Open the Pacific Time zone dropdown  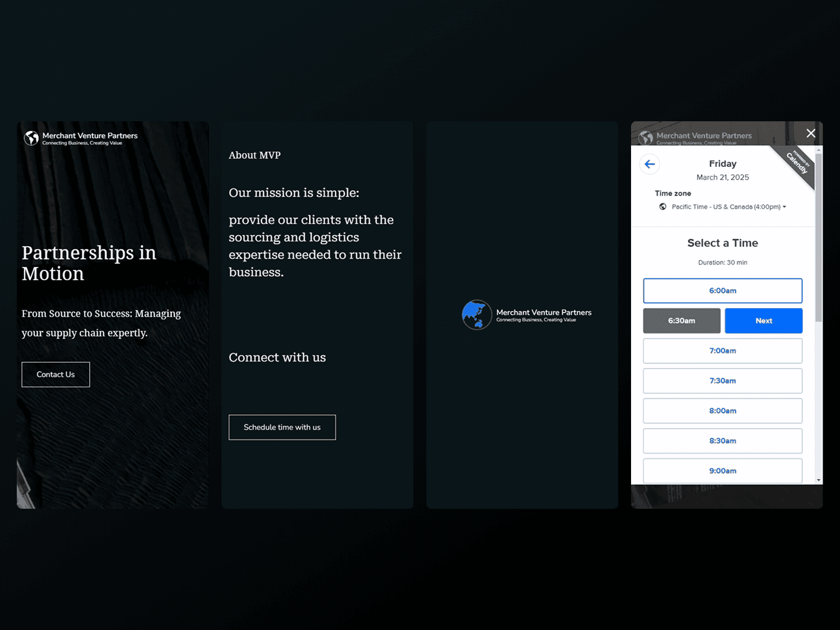[x=729, y=207]
